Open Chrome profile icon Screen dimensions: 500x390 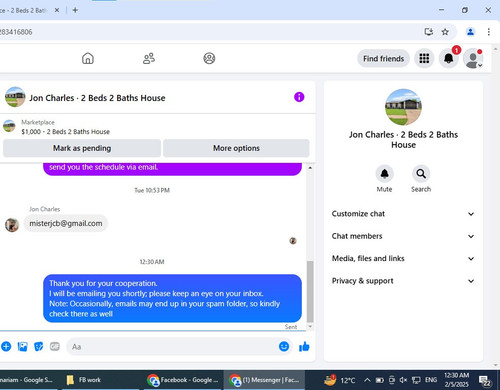click(470, 32)
